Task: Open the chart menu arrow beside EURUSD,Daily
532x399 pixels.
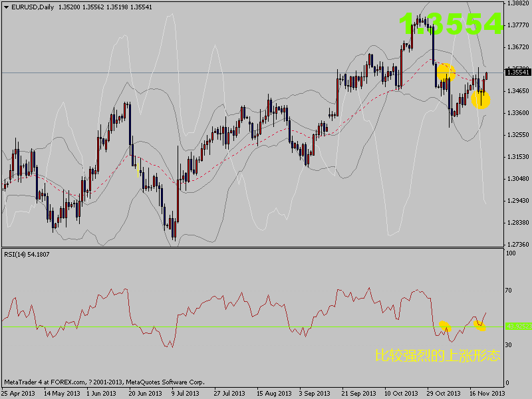Action: 6,7
